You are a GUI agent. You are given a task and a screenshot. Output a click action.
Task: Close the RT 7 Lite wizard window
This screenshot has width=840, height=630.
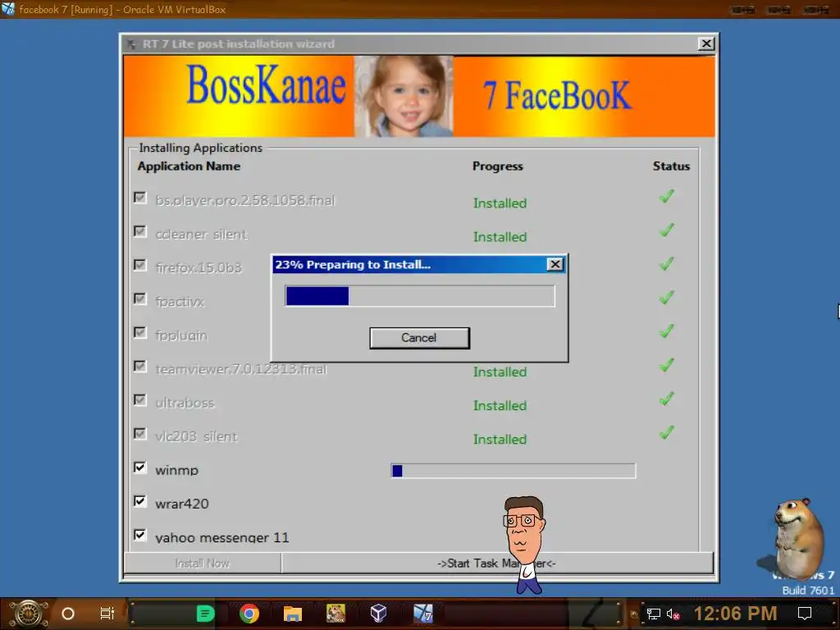click(x=706, y=44)
